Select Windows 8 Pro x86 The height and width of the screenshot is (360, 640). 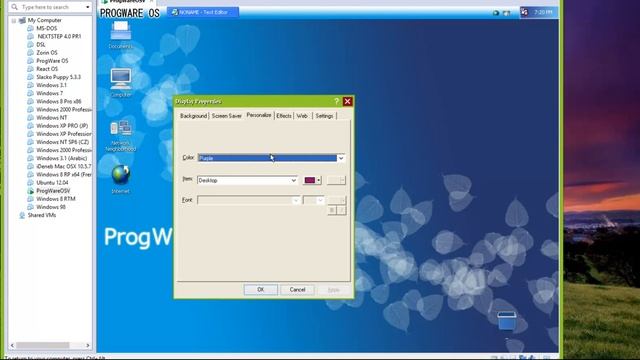tap(59, 101)
